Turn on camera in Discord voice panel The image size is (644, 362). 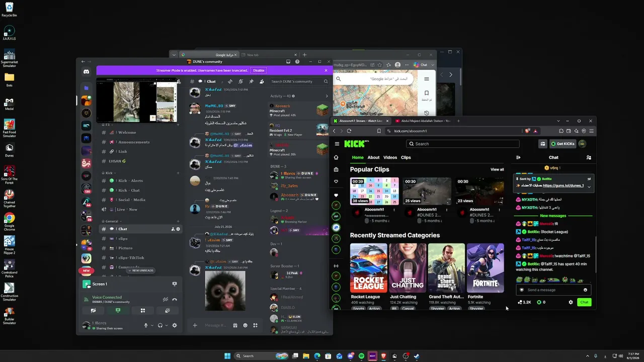coord(93,311)
